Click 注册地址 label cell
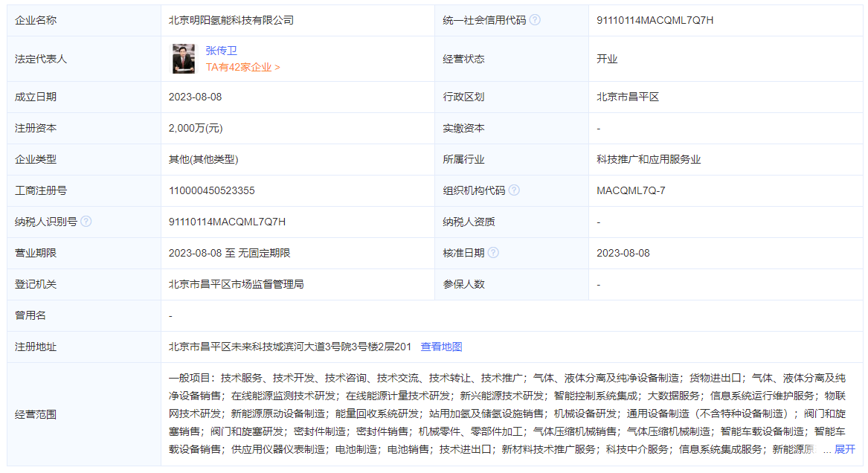The width and height of the screenshot is (868, 473). tap(84, 347)
